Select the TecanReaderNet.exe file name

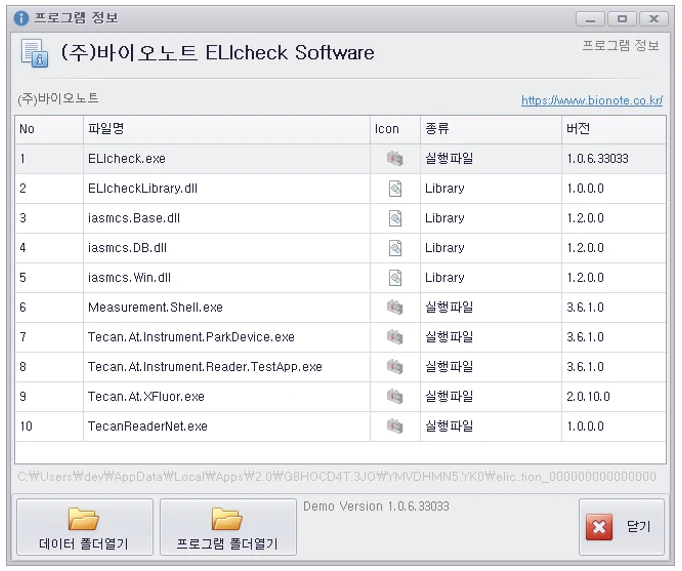pyautogui.click(x=148, y=426)
